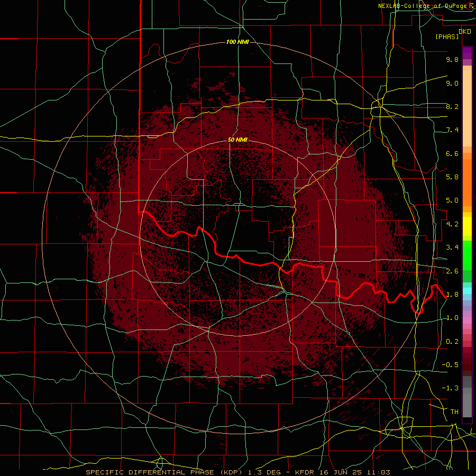
Task: Click the "[PHAS]" unit label
Action: [x=447, y=36]
